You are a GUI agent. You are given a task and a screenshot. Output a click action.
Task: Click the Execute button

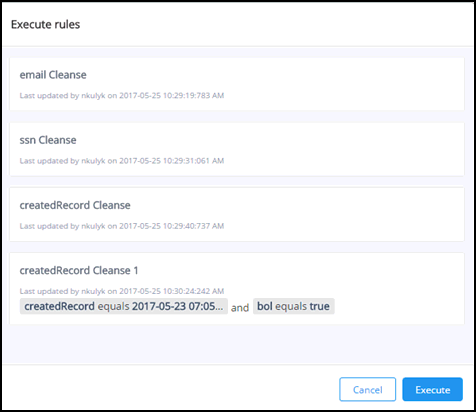pyautogui.click(x=432, y=389)
